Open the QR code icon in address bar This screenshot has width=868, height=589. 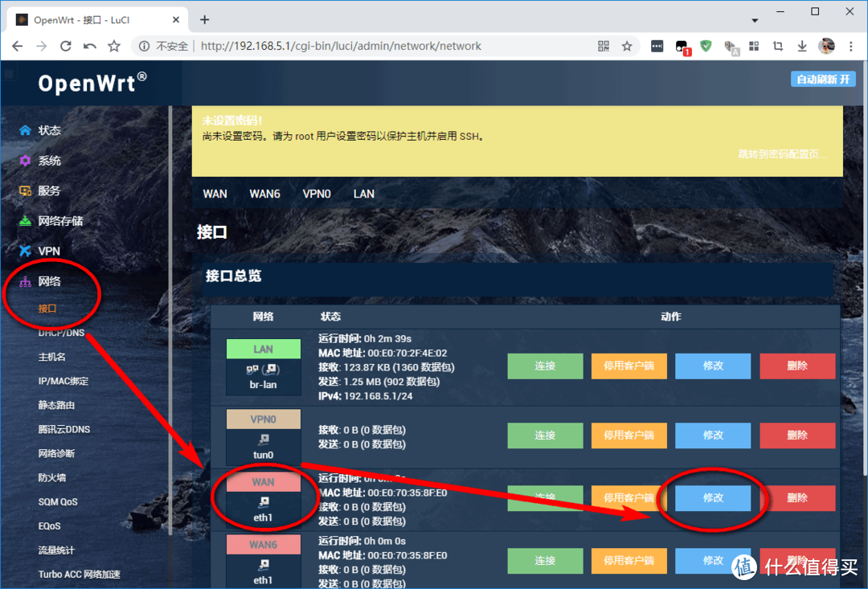[604, 46]
